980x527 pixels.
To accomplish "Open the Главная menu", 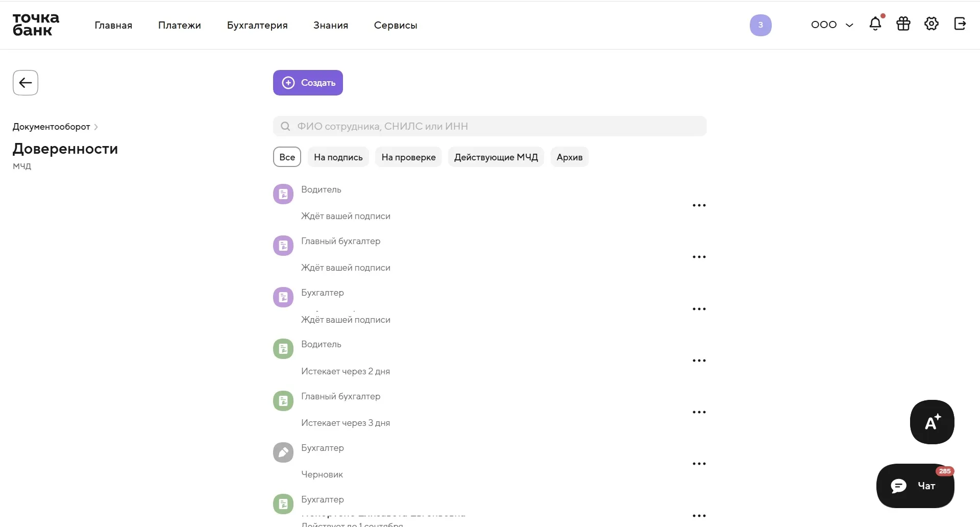I will pos(113,25).
